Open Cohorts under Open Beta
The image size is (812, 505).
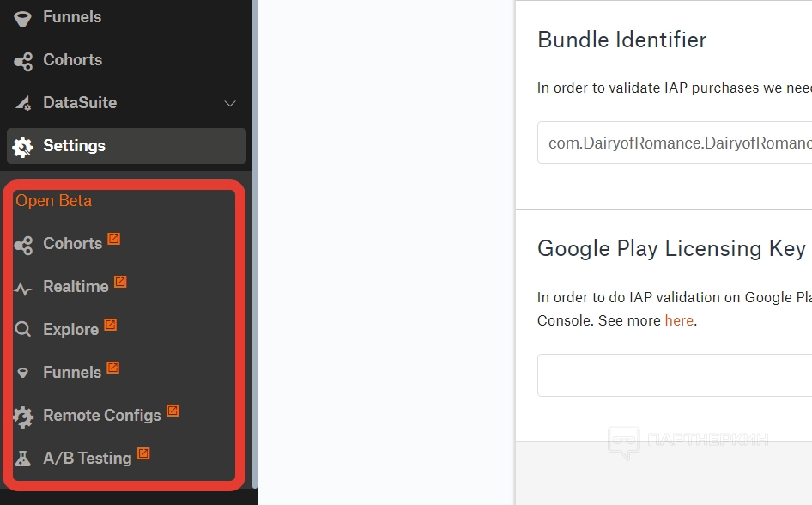tap(72, 243)
